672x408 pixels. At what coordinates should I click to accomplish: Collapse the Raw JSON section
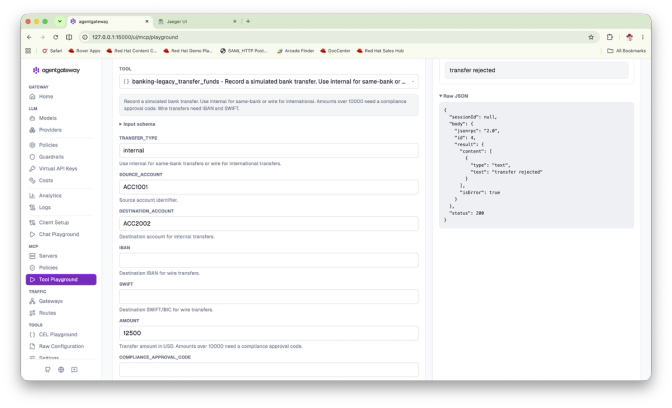(x=454, y=96)
